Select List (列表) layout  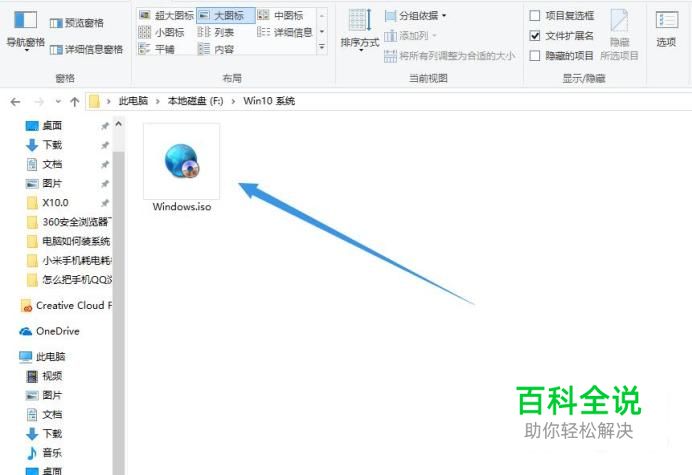(x=216, y=32)
